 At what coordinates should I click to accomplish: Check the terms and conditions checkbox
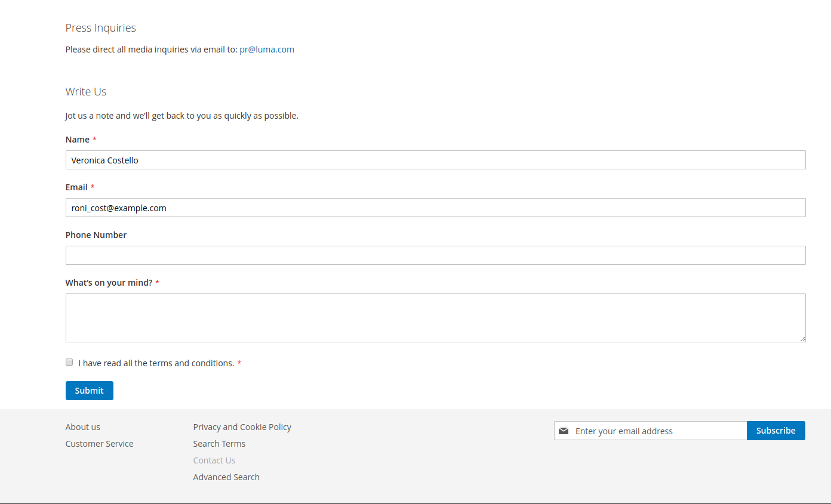tap(69, 362)
